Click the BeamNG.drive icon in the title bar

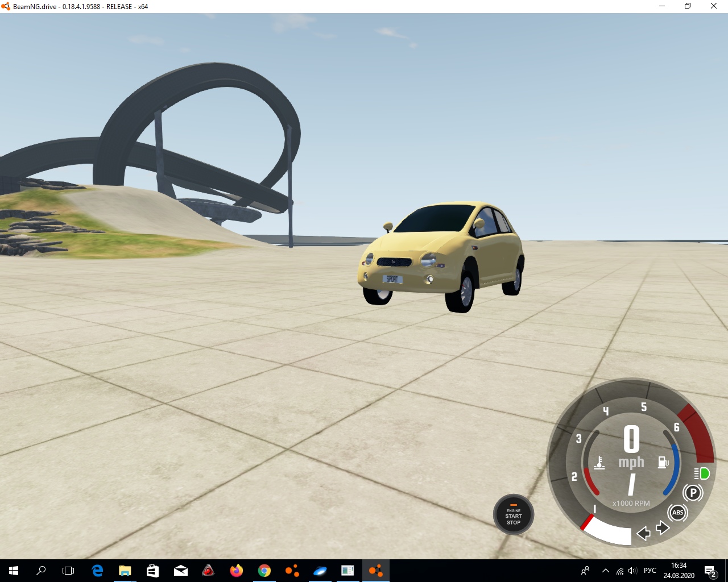[x=6, y=6]
